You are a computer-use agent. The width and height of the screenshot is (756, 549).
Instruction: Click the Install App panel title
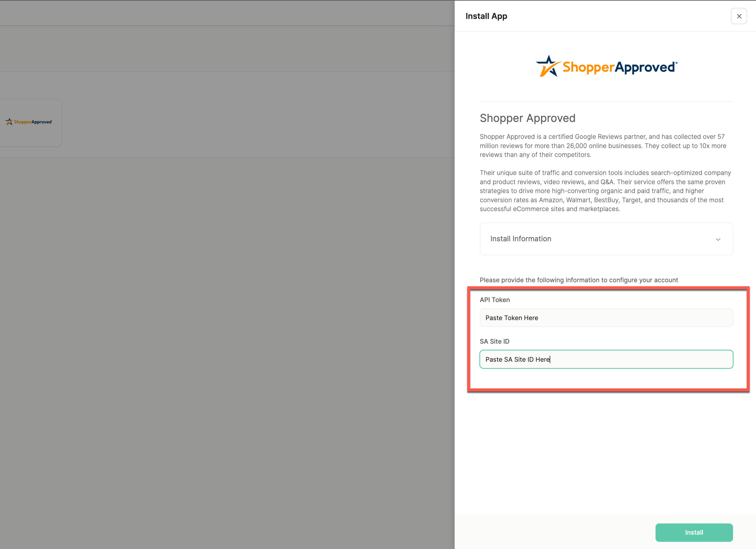point(486,16)
